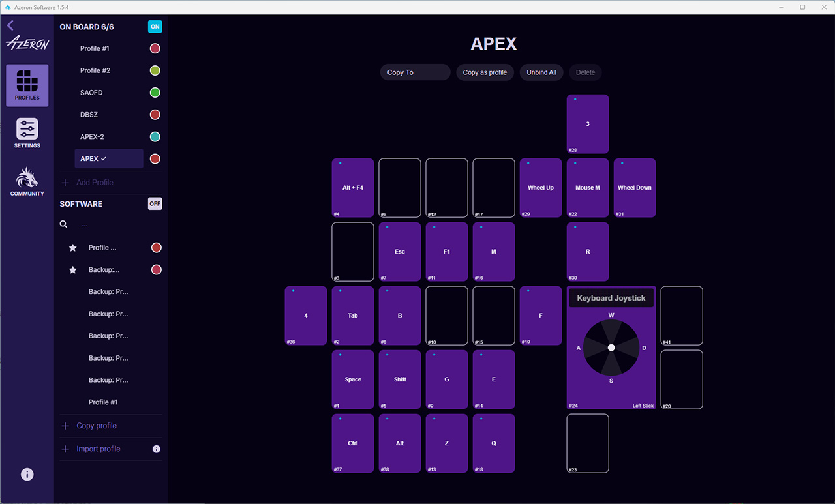Select the Wheel Up key button

[x=541, y=188]
